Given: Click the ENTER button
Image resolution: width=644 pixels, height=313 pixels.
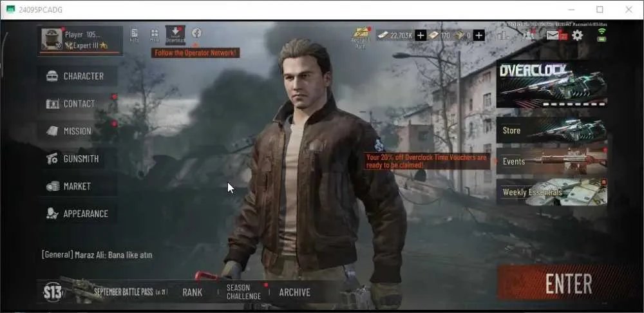Looking at the screenshot, I should pos(569,283).
